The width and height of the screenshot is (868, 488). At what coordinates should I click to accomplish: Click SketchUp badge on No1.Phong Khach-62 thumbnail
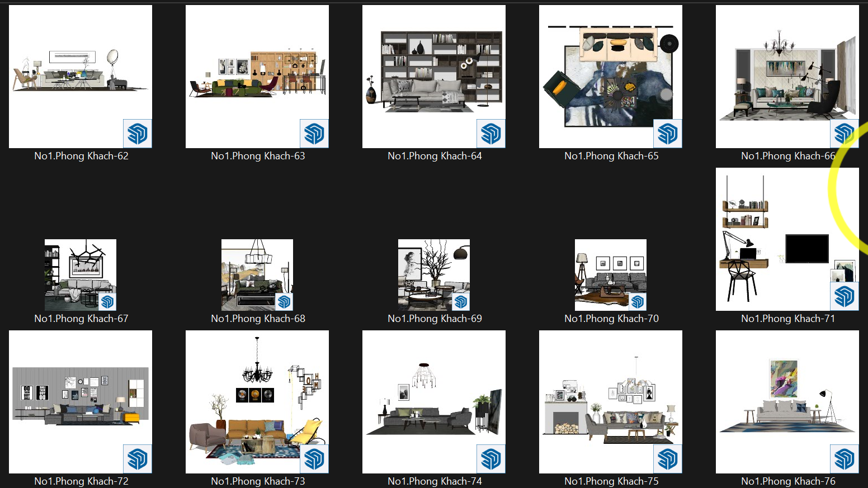(x=138, y=134)
